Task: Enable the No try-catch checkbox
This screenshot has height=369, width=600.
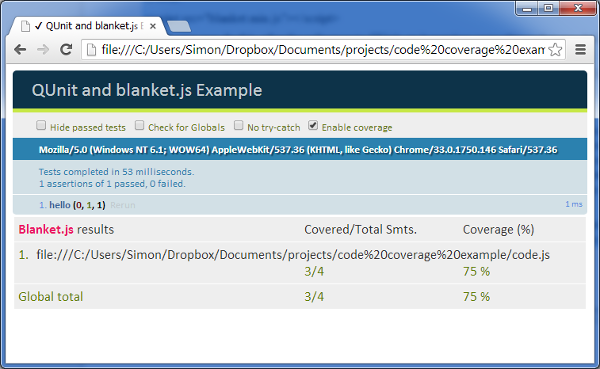Action: pyautogui.click(x=238, y=125)
